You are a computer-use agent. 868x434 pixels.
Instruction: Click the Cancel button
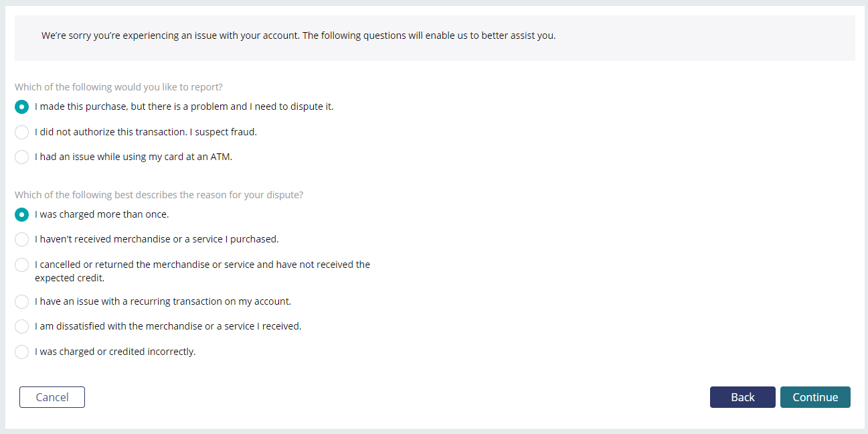[x=52, y=397]
